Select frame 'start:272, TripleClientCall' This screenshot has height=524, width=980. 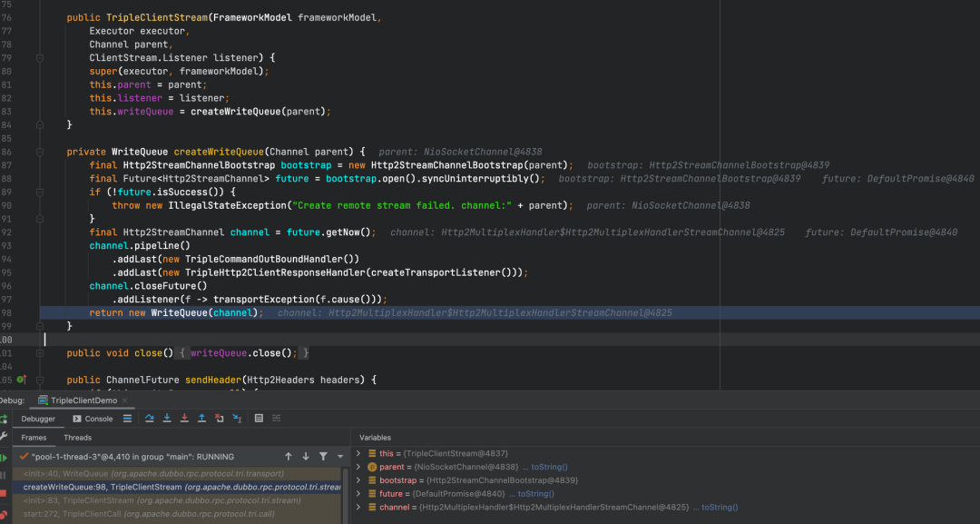(178, 514)
